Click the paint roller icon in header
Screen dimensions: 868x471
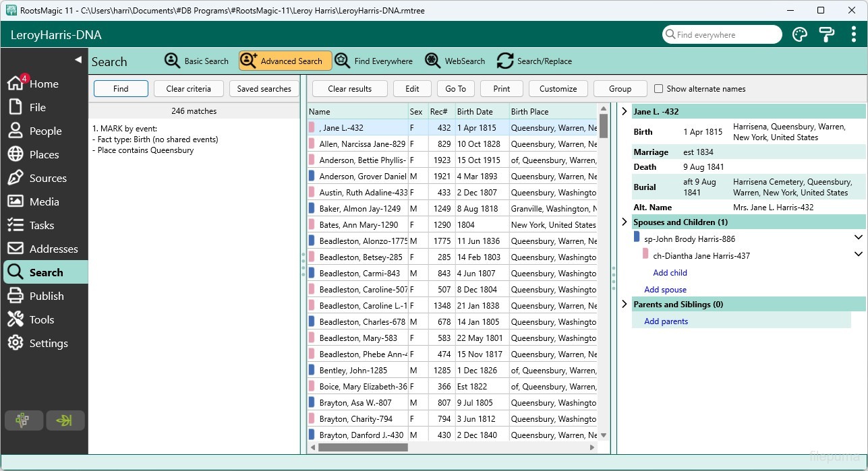click(826, 35)
